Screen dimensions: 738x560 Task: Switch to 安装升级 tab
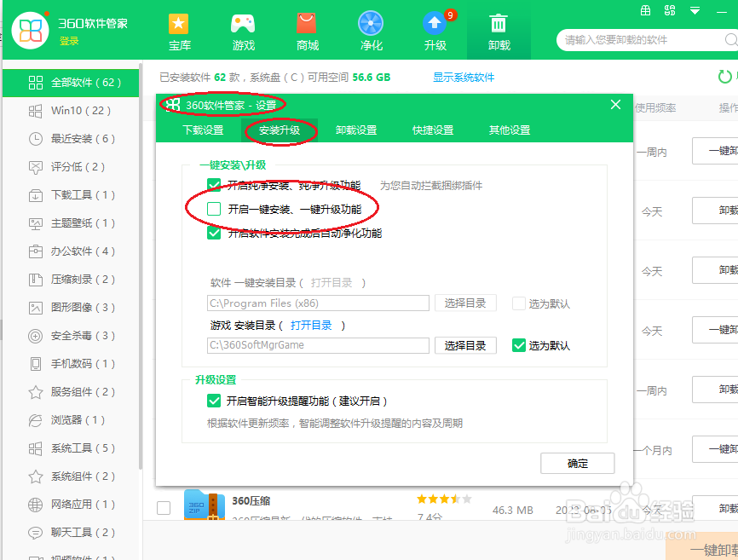[280, 130]
